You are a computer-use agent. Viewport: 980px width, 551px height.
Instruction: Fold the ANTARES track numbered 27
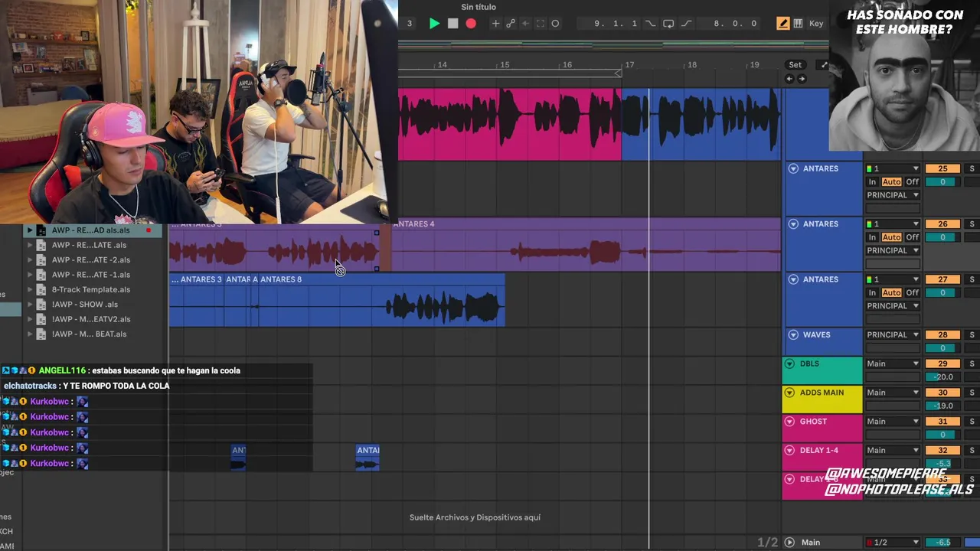click(x=793, y=279)
